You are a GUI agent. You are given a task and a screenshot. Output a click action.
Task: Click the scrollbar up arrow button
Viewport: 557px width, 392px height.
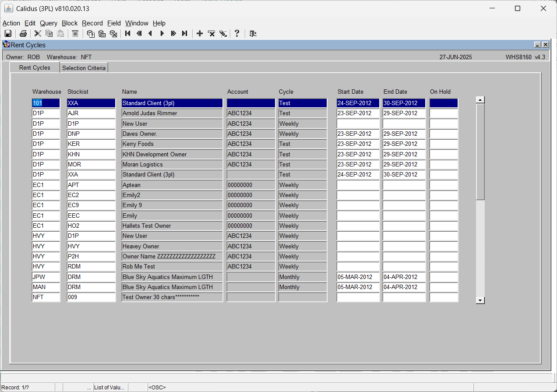coord(480,100)
